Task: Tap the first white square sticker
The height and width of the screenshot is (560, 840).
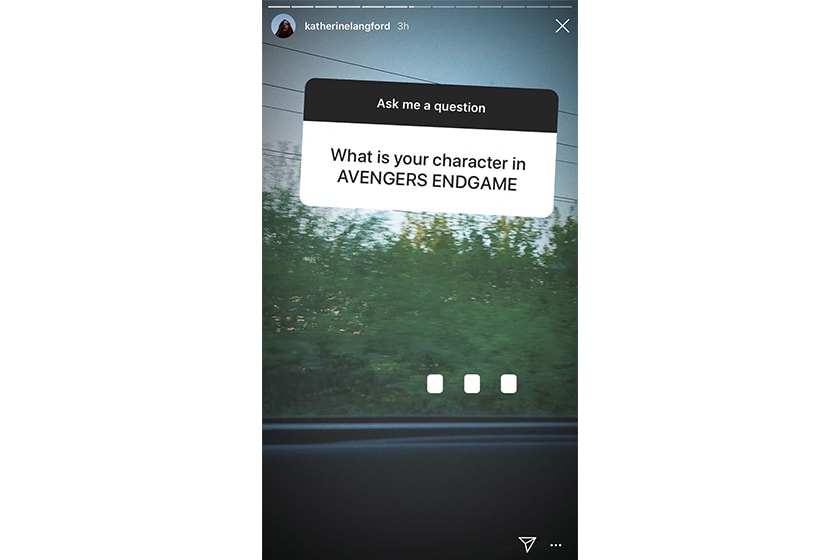Action: [x=435, y=384]
